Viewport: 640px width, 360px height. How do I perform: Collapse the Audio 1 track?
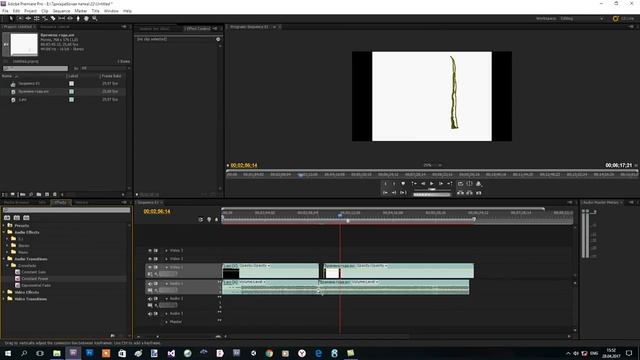pos(166,284)
